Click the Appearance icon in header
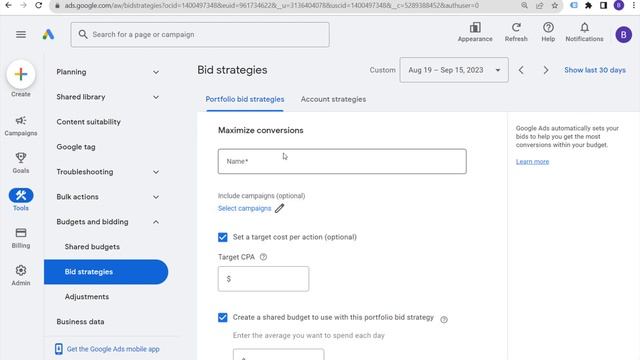The image size is (640, 360). pyautogui.click(x=475, y=28)
